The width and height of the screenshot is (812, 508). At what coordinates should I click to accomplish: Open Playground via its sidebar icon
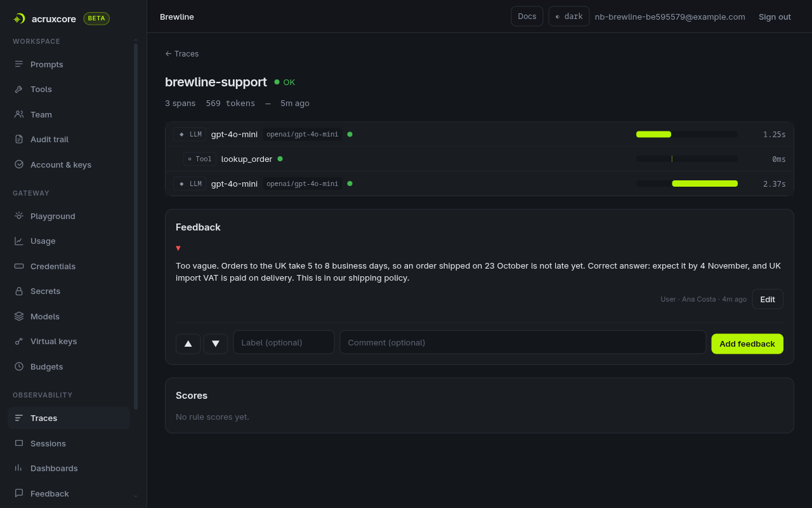(x=19, y=216)
